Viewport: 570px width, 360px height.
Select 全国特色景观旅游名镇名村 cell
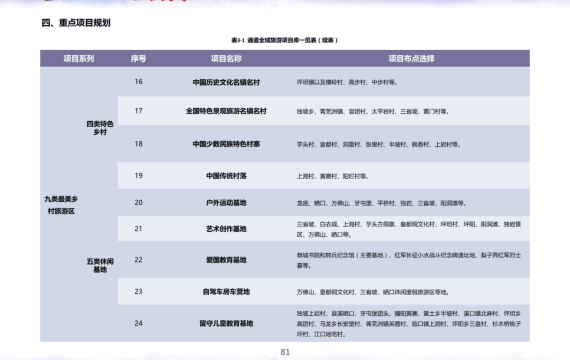[226, 111]
